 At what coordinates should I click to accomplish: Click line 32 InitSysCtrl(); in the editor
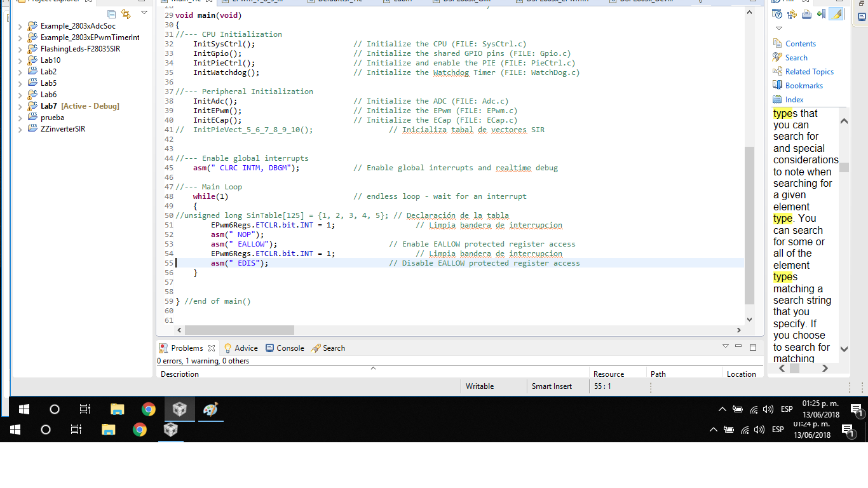pyautogui.click(x=224, y=44)
